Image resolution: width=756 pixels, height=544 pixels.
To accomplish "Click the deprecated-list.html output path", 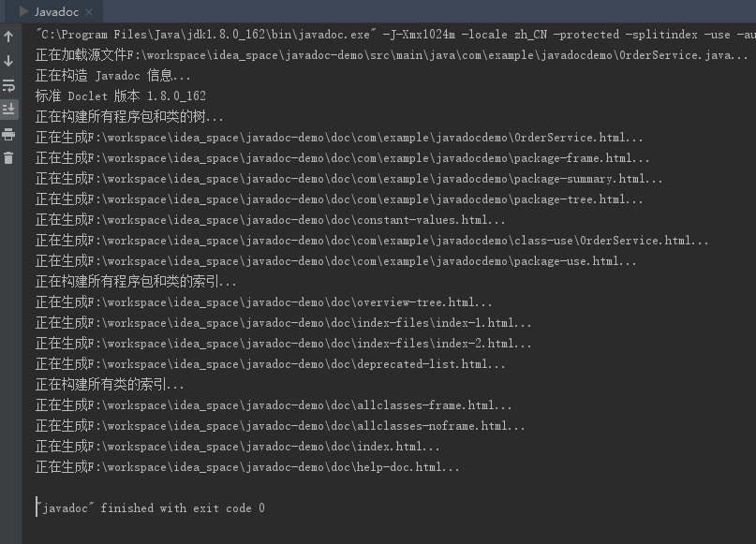I will (x=309, y=363).
